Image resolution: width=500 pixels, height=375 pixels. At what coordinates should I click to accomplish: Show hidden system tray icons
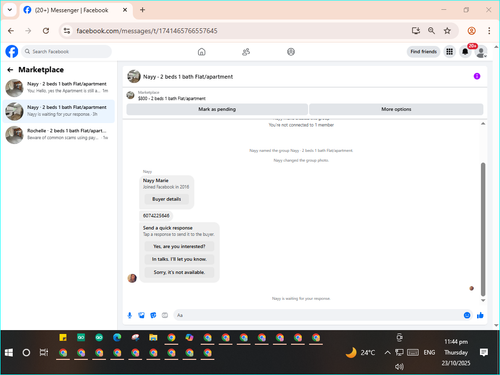[x=387, y=353]
